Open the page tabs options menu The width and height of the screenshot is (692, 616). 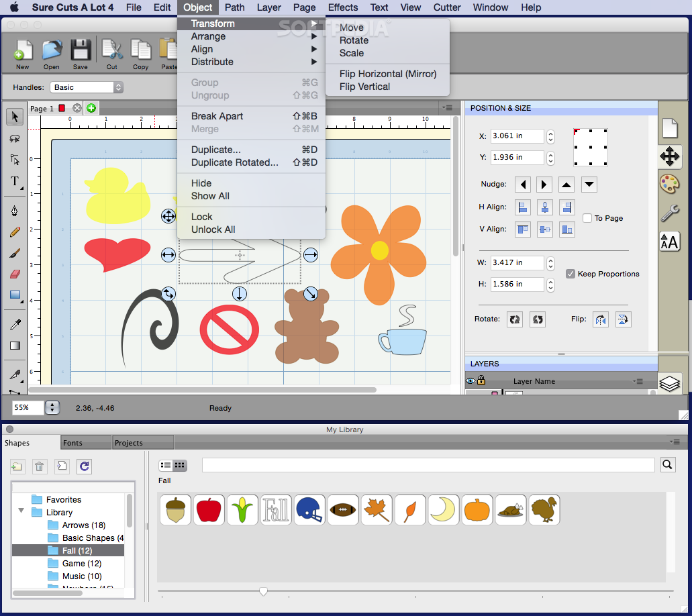(447, 107)
